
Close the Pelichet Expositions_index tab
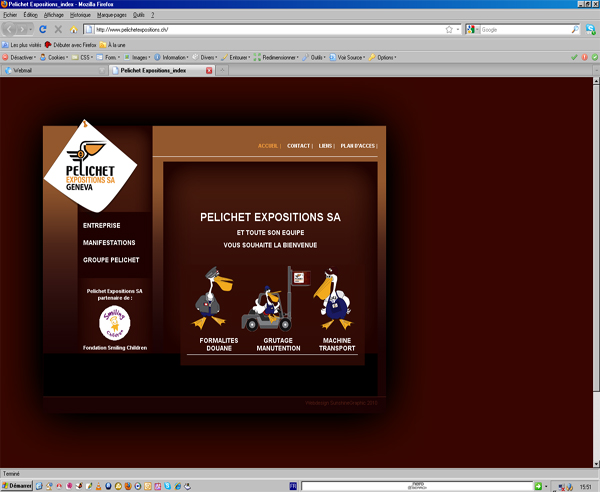click(x=209, y=70)
